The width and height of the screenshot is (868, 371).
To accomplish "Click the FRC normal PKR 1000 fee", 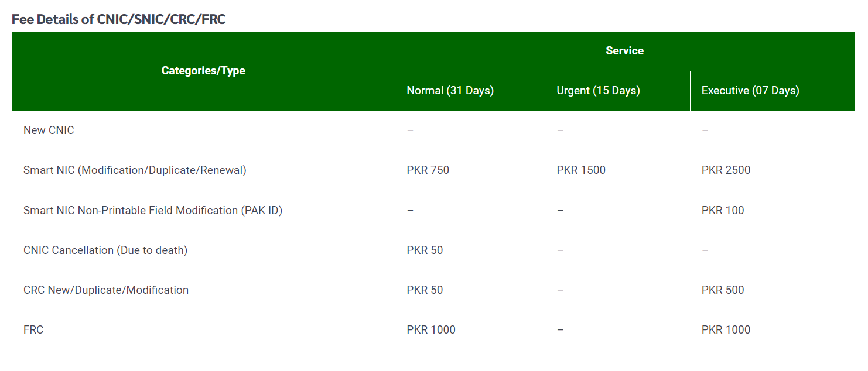I will [431, 330].
